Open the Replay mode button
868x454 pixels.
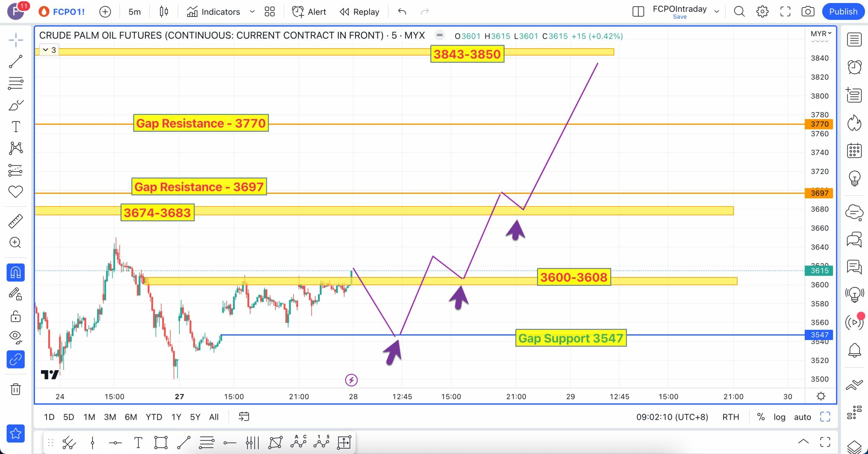coord(359,12)
